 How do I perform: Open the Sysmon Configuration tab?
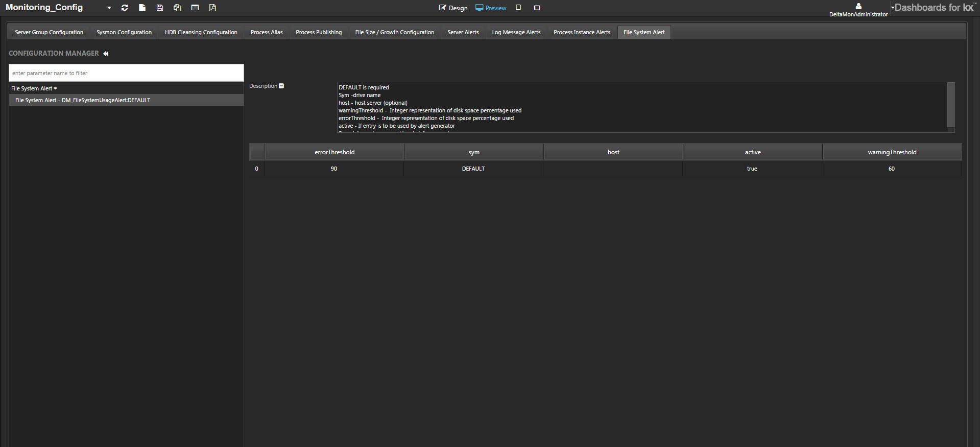(124, 32)
